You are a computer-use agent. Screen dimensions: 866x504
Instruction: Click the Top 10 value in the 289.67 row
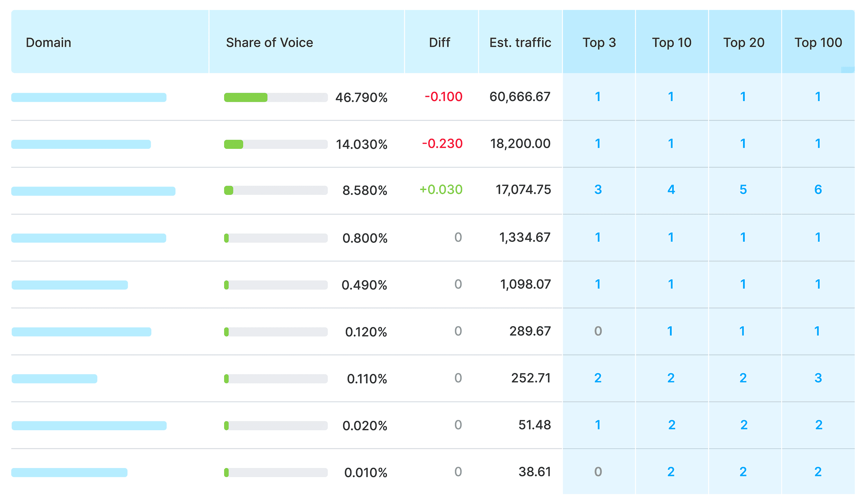pyautogui.click(x=671, y=331)
